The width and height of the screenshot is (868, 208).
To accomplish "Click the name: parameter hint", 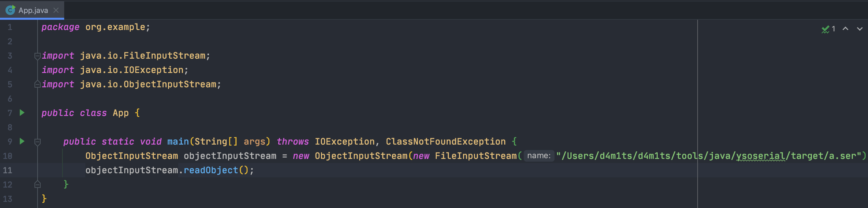I will pyautogui.click(x=539, y=156).
